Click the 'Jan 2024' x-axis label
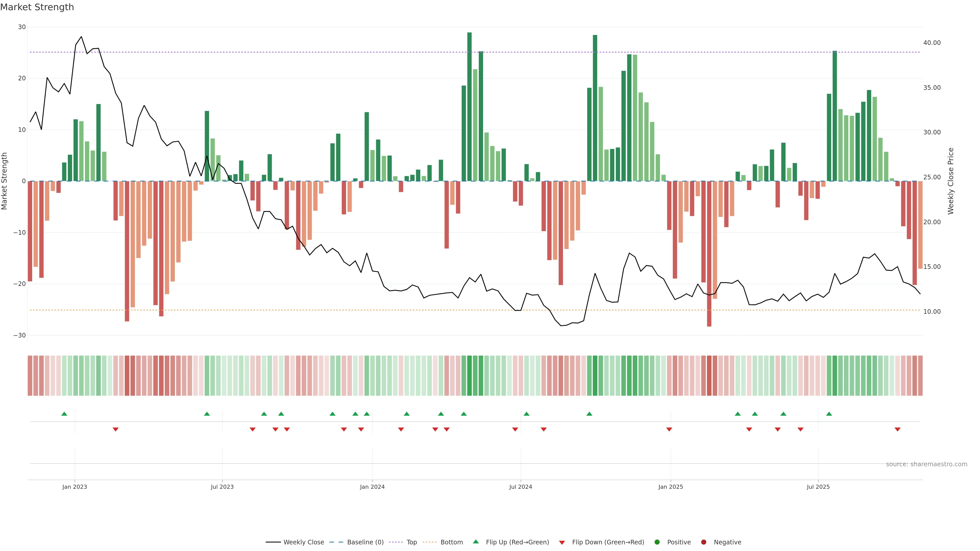980x551 pixels. point(372,487)
